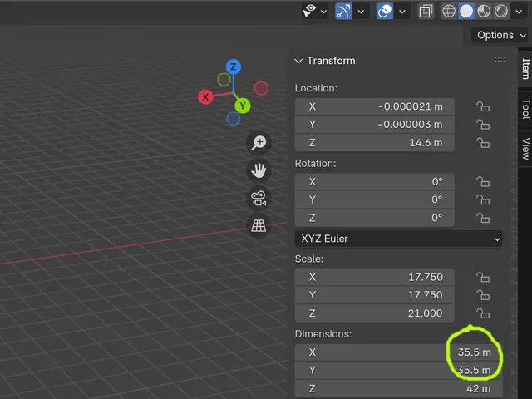
Task: Click the Z axis on navigation gizmo
Action: click(233, 66)
